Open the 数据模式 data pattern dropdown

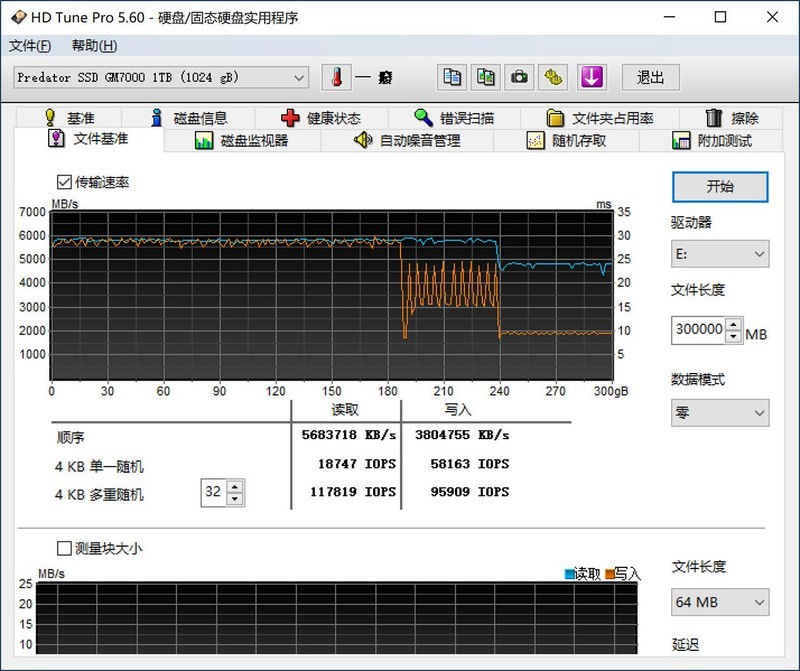point(720,413)
